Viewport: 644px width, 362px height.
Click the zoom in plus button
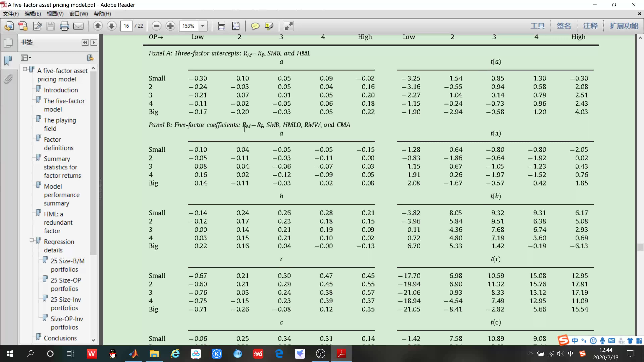170,26
